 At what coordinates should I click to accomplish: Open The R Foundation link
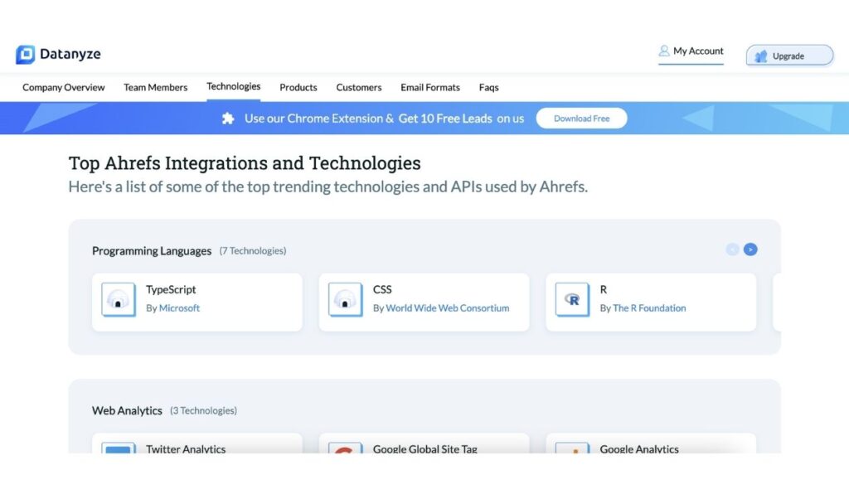tap(649, 308)
